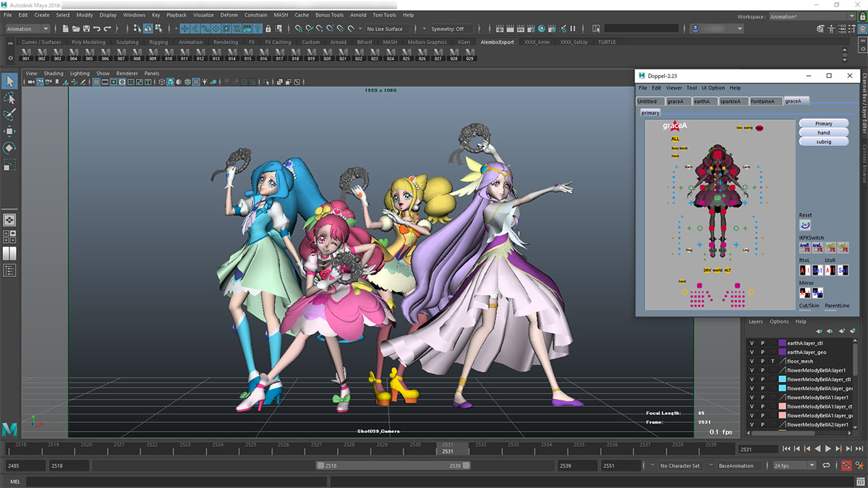Pick the Rotate tool in toolbox
Viewport: 868px width, 488px height.
point(9,148)
